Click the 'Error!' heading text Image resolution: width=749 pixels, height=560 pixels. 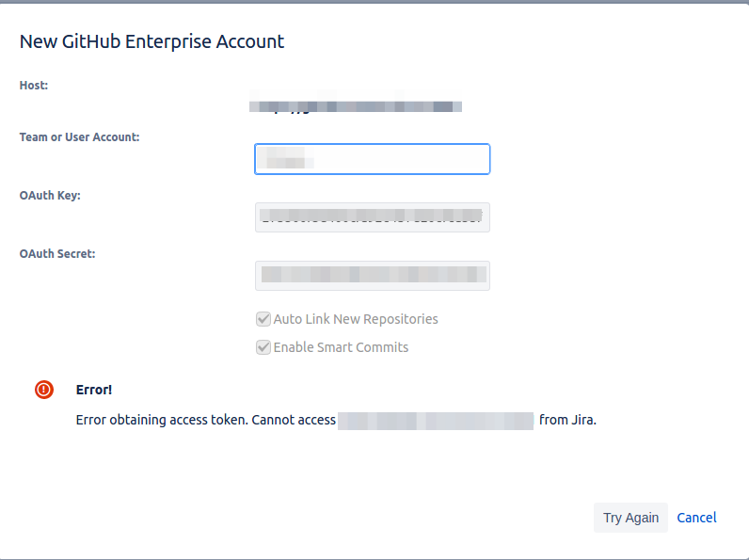point(94,390)
